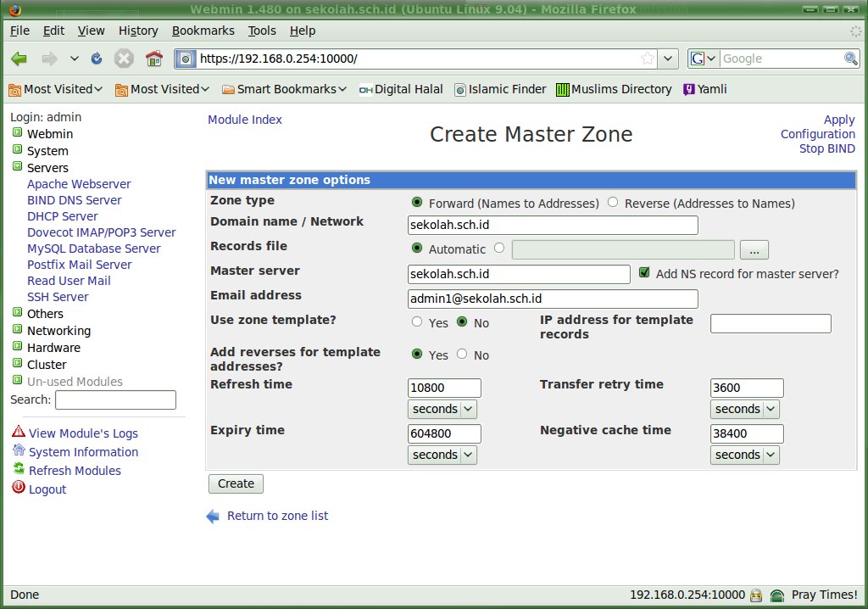This screenshot has height=609, width=868.
Task: Click the Reload page icon
Action: (97, 59)
